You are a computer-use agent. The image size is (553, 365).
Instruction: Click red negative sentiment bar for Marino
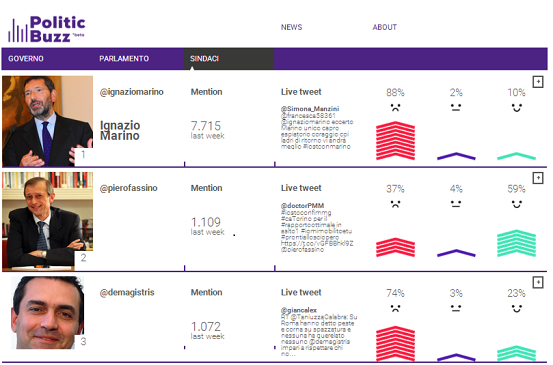click(x=395, y=140)
